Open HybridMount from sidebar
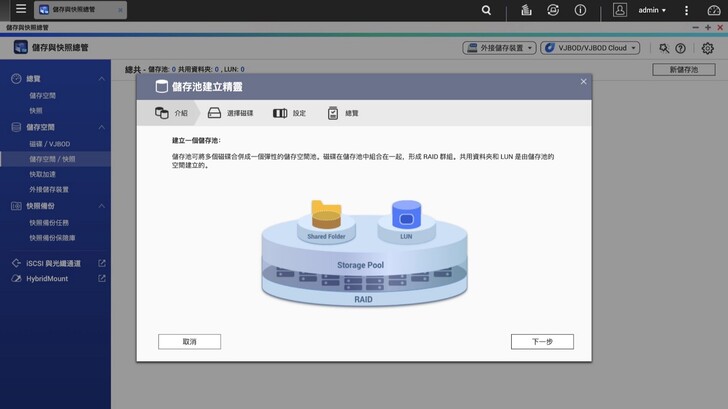 click(47, 279)
